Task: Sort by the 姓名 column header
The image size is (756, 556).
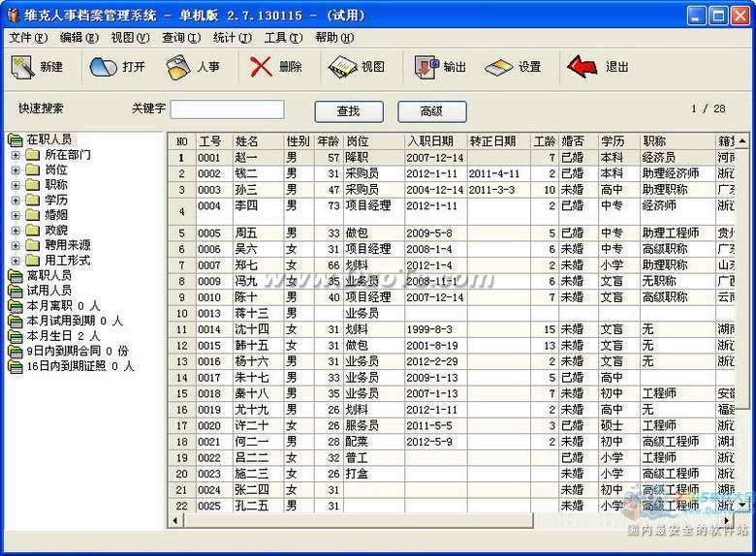Action: (x=259, y=141)
